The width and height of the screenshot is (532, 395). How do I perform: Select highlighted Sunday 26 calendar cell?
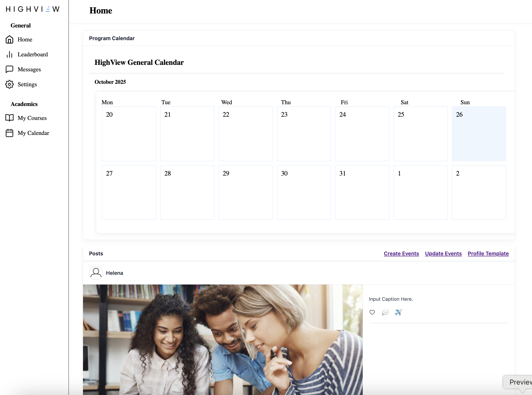pyautogui.click(x=479, y=134)
